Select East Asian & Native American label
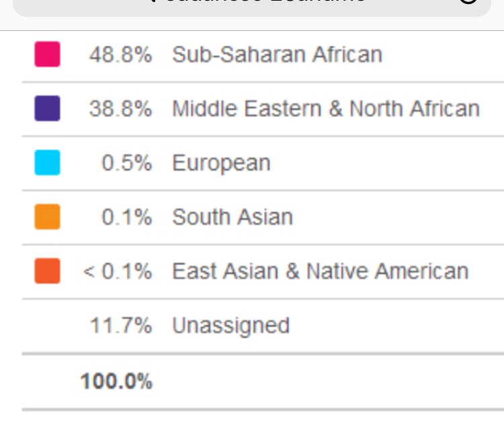Image resolution: width=504 pixels, height=433 pixels. pos(320,271)
